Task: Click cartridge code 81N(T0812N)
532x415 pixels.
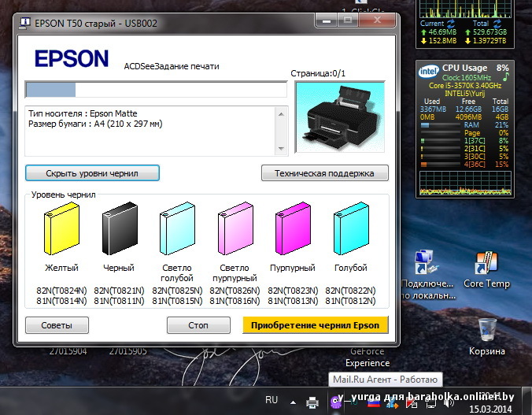Action: point(350,301)
